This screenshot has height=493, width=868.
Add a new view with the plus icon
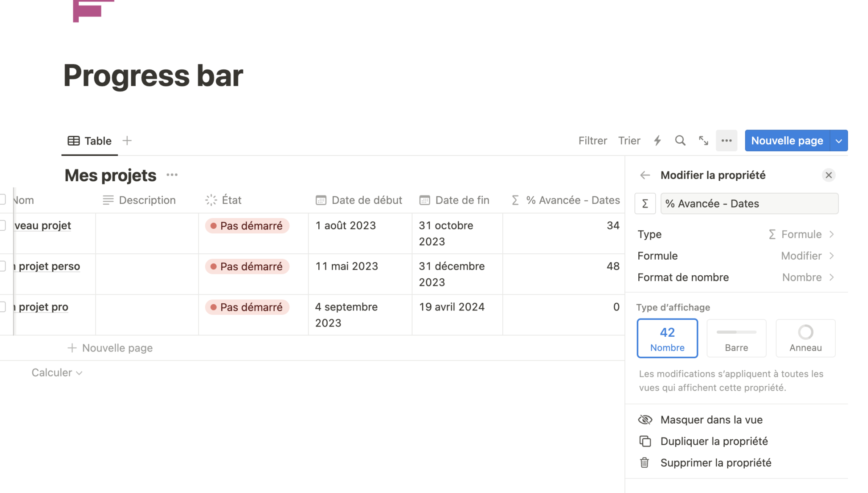click(x=127, y=141)
